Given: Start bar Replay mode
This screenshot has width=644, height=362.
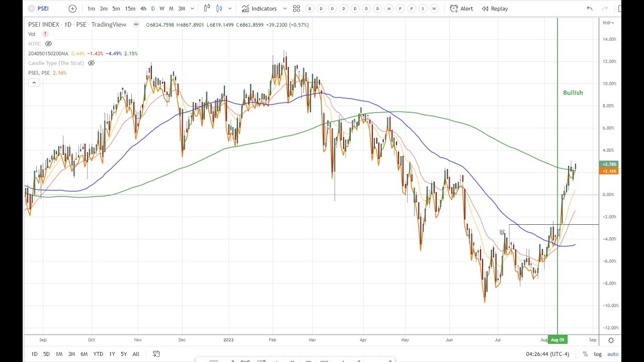Looking at the screenshot, I should pos(495,9).
